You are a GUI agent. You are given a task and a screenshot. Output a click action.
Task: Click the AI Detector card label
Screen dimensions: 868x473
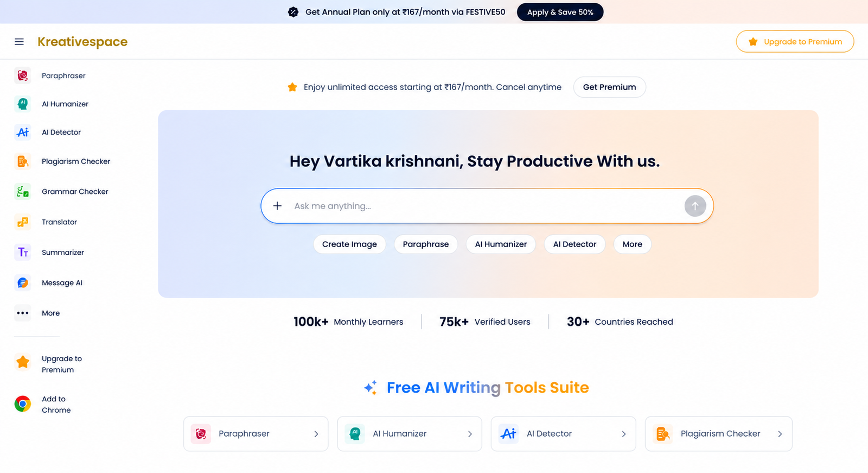tap(549, 433)
